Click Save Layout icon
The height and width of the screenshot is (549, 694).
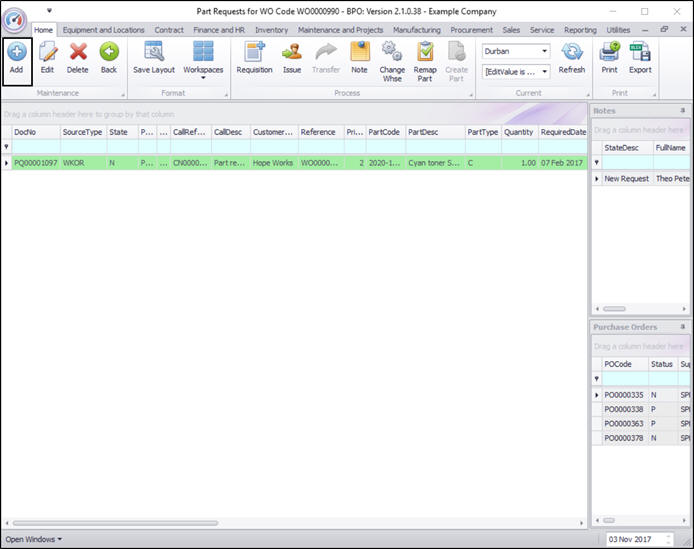154,51
